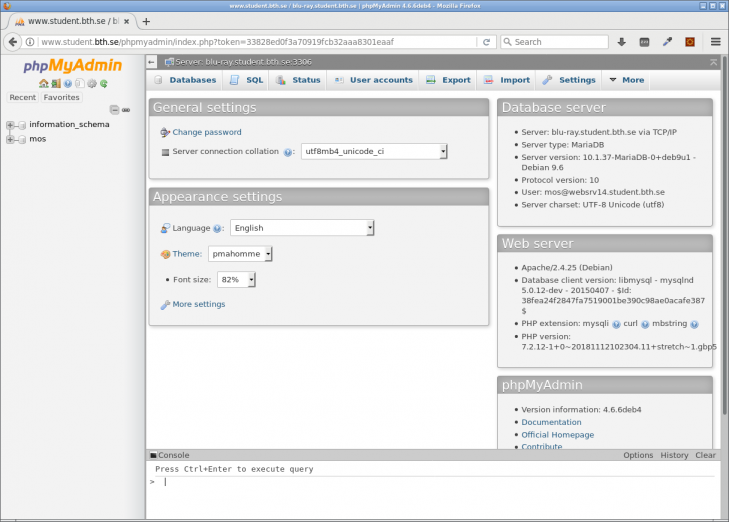Open the Documentation link

[551, 422]
